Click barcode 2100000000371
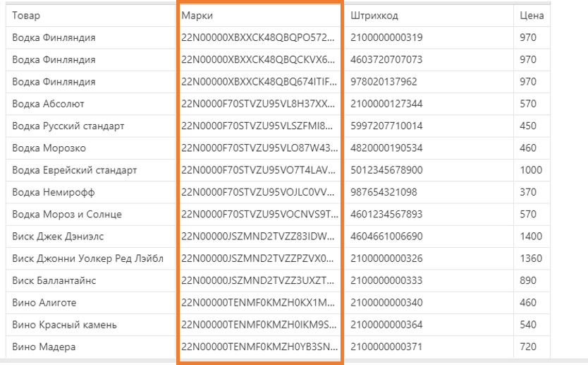 386,347
